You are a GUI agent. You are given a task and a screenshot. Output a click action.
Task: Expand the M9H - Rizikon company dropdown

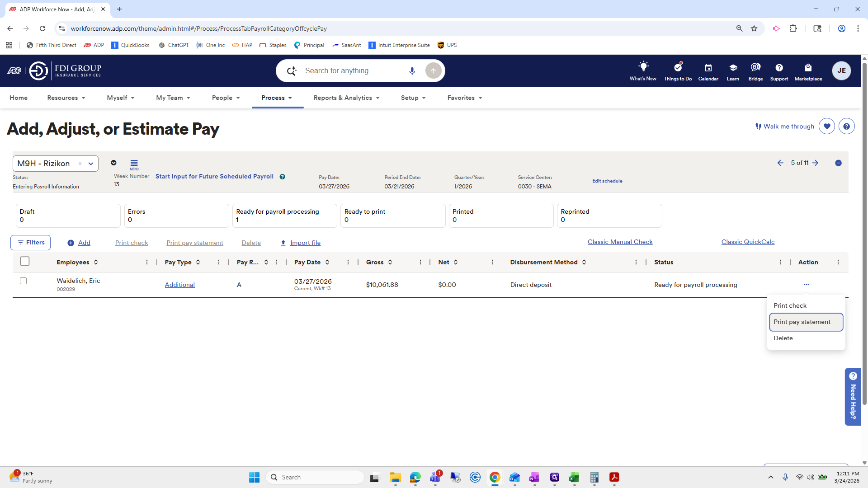tap(91, 164)
